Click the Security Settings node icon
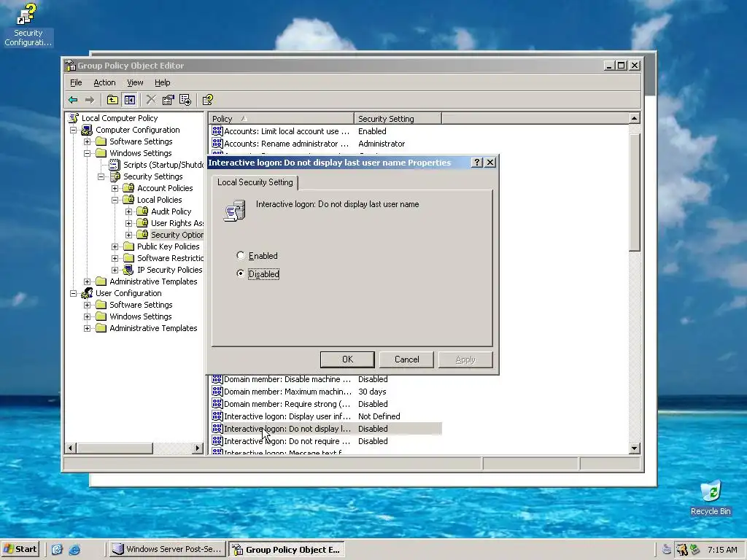 (x=115, y=176)
